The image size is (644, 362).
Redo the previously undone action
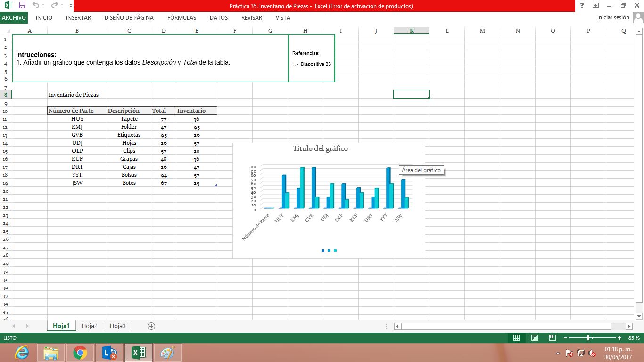[x=54, y=6]
